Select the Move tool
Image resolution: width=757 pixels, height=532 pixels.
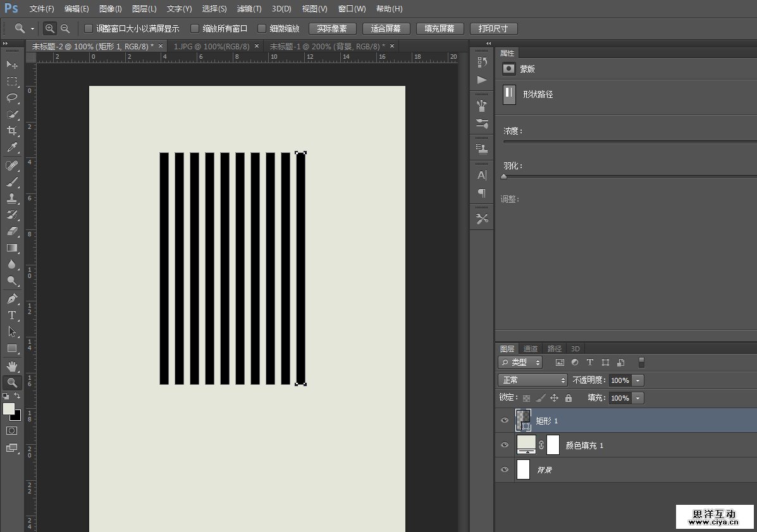pos(12,65)
